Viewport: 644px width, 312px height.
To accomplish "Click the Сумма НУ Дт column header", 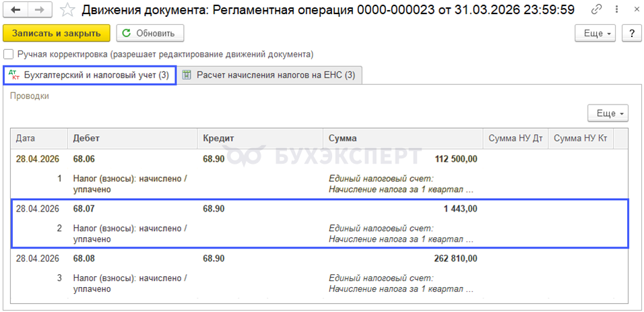I will (x=515, y=138).
